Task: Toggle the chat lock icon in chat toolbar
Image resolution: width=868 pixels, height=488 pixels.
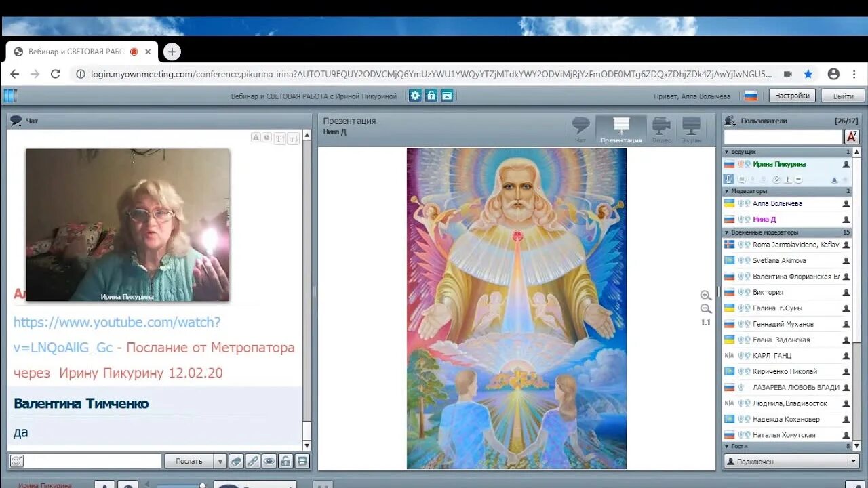Action: click(285, 461)
